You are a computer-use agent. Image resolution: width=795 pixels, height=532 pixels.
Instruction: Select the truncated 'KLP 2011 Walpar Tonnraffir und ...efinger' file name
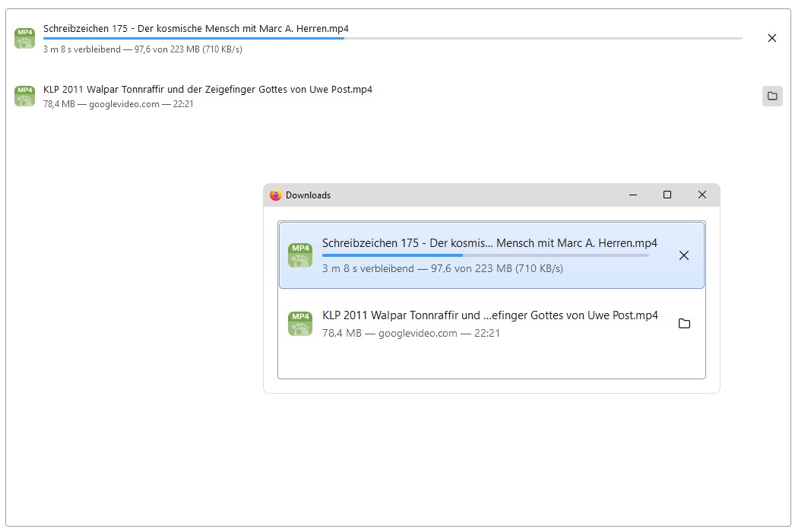(x=489, y=315)
